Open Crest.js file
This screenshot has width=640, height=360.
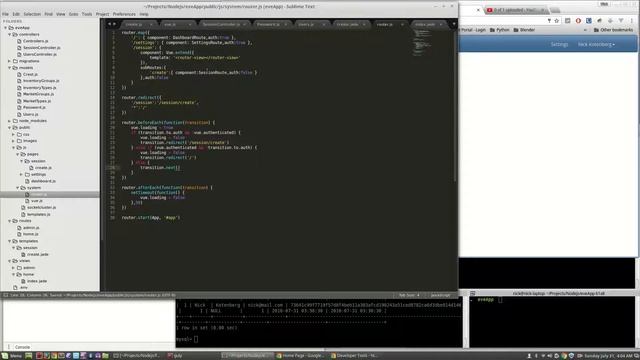(x=30, y=74)
